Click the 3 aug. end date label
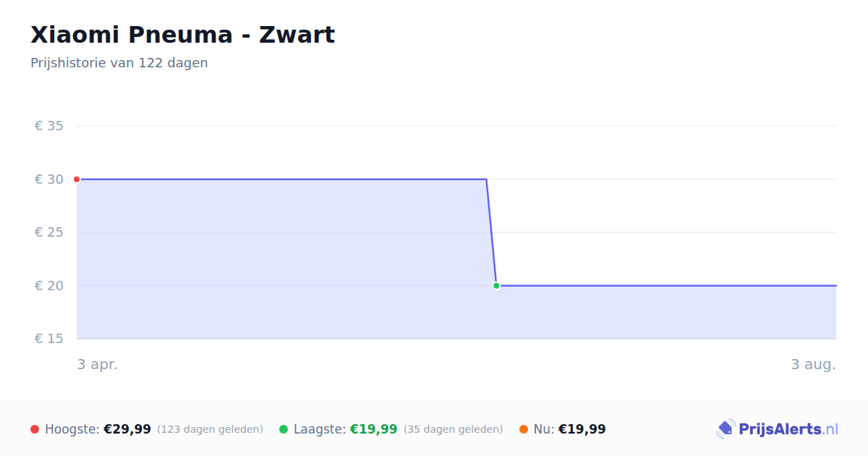The height and width of the screenshot is (456, 868). click(x=814, y=365)
